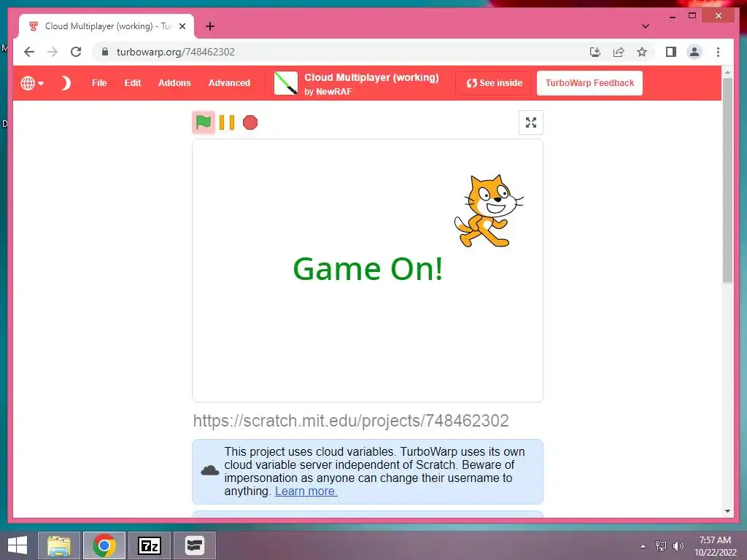Open the Addons menu
747x560 pixels.
click(174, 83)
